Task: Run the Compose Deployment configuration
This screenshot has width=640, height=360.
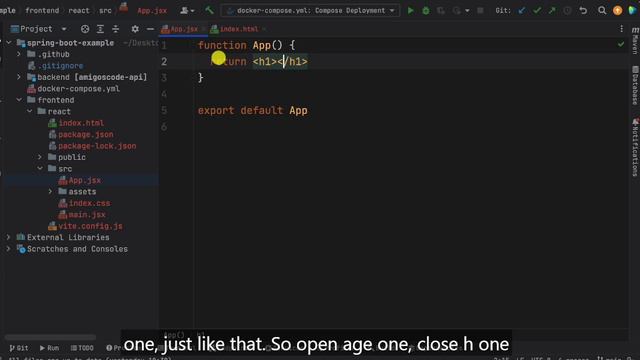Action: pos(411,11)
